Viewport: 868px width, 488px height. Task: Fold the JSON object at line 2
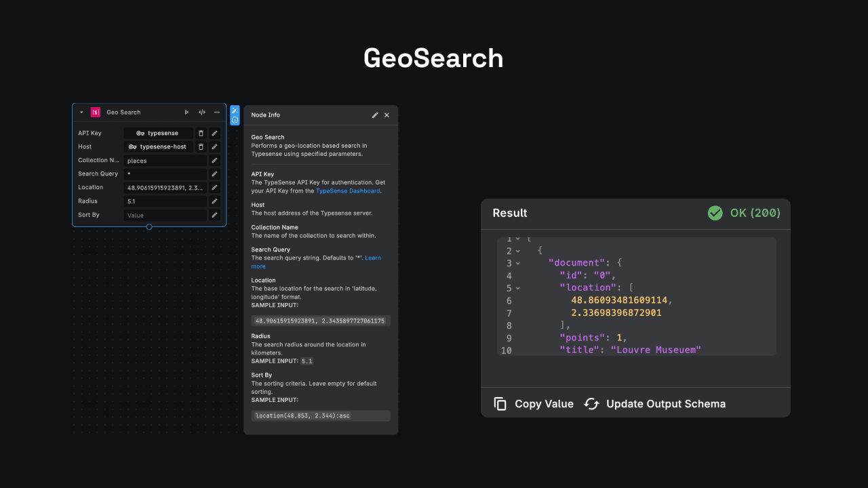(x=518, y=251)
